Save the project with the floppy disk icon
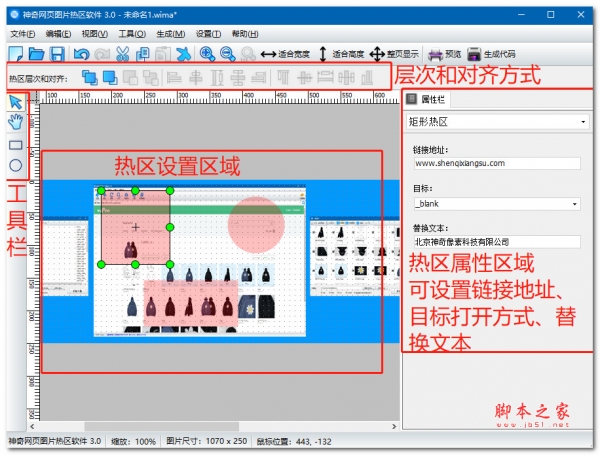Viewport: 600px width, 455px height. pos(57,54)
